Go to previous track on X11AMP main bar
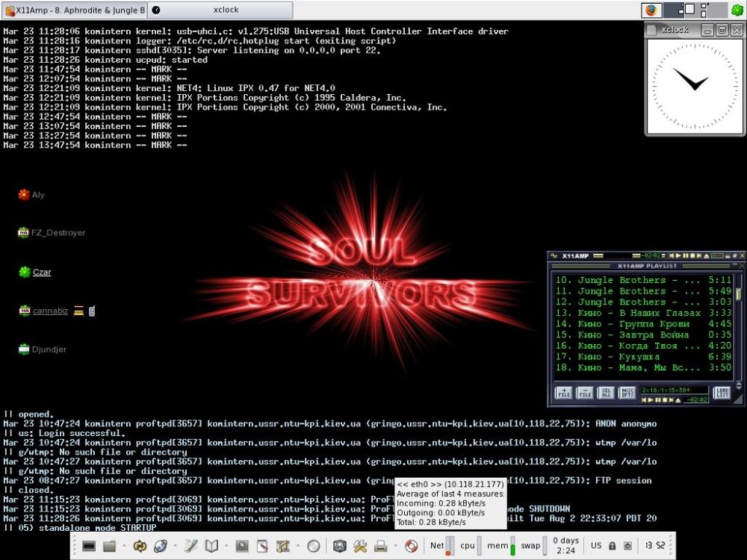The width and height of the screenshot is (747, 560). (x=672, y=256)
